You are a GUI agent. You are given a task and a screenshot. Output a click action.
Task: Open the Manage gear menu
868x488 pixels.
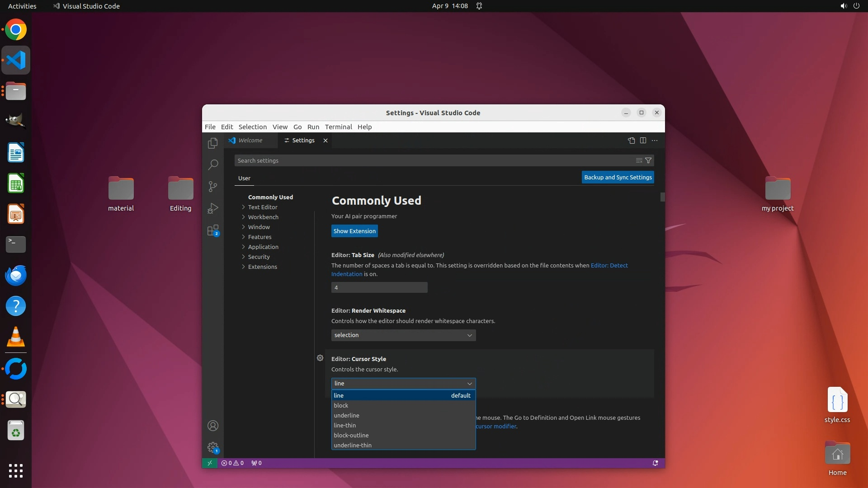212,447
